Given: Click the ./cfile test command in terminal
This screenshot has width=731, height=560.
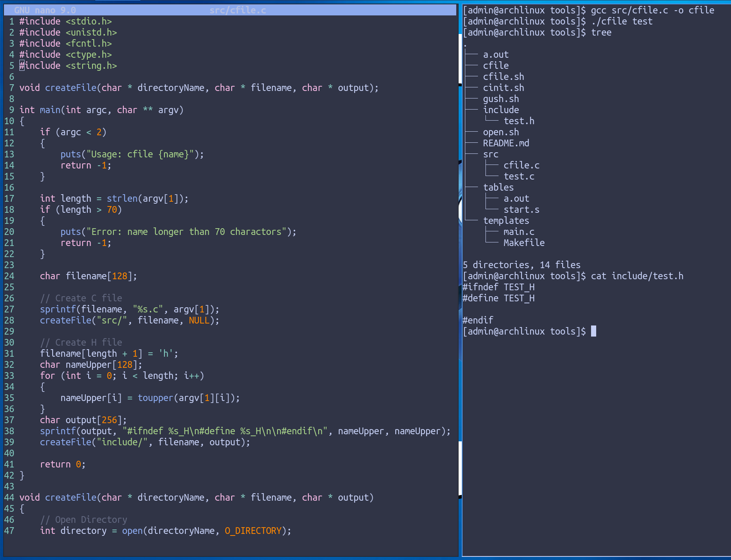Looking at the screenshot, I should 622,21.
